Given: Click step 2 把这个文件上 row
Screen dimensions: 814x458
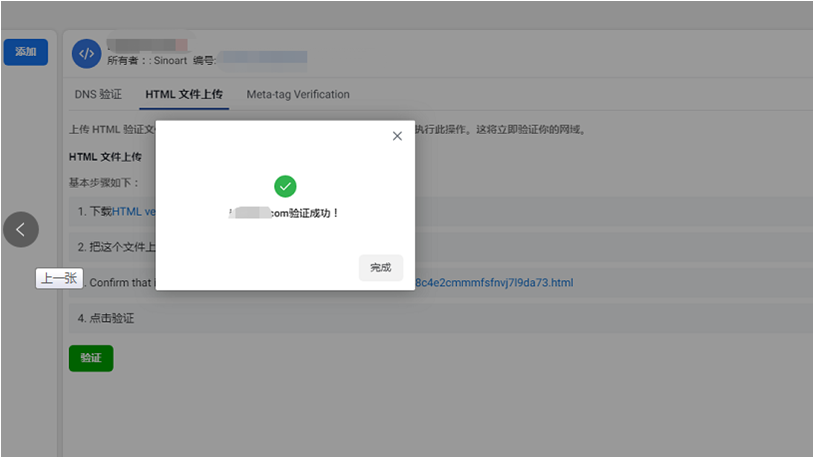Looking at the screenshot, I should [x=115, y=246].
